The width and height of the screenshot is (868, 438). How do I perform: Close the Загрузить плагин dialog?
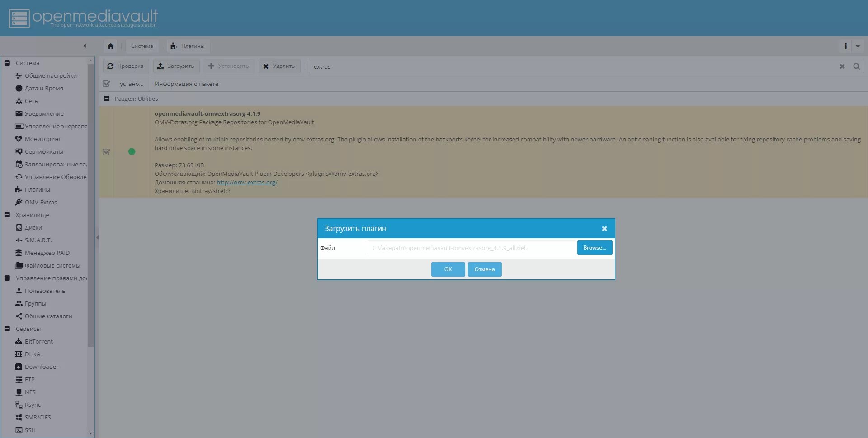click(604, 229)
